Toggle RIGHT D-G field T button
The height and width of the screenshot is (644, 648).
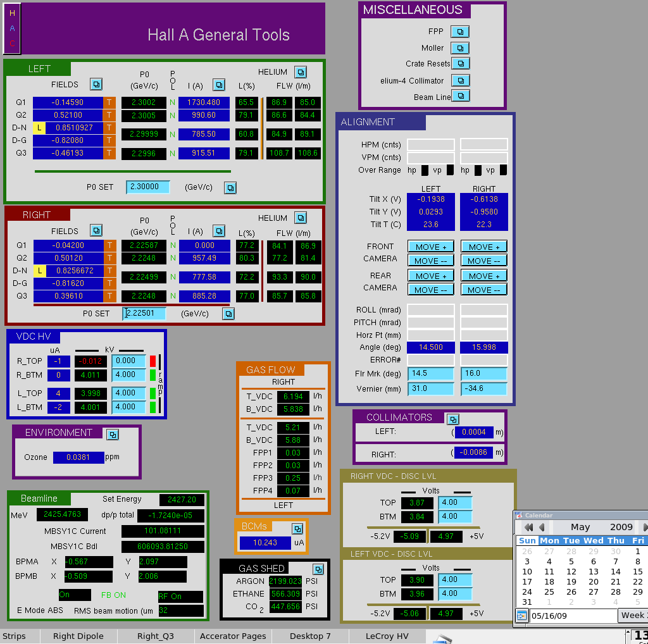[x=109, y=283]
